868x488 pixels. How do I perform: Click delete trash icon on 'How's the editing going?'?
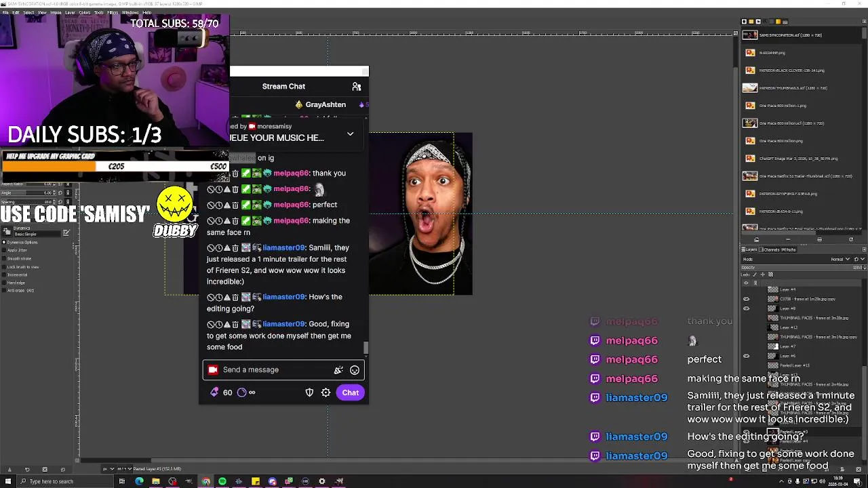click(x=235, y=298)
